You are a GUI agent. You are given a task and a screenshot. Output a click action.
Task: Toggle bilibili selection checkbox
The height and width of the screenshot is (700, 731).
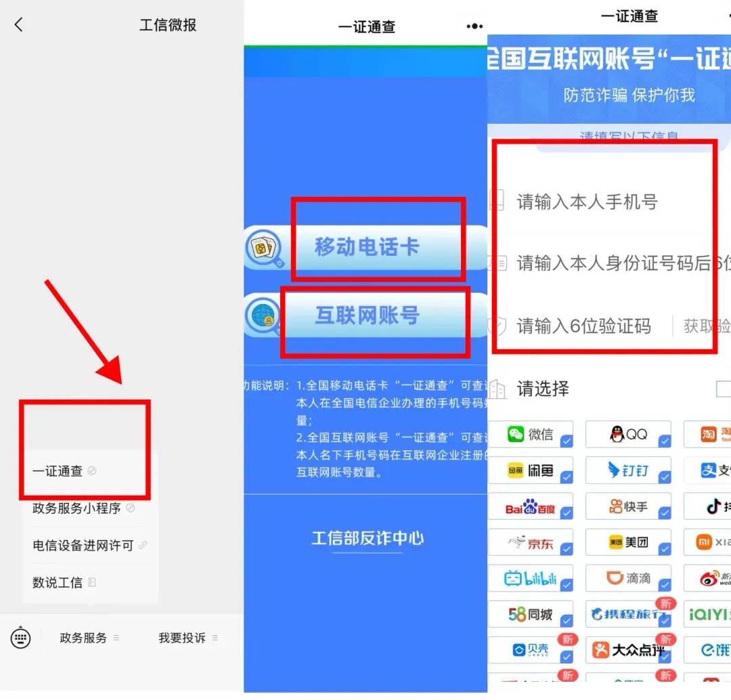click(567, 585)
